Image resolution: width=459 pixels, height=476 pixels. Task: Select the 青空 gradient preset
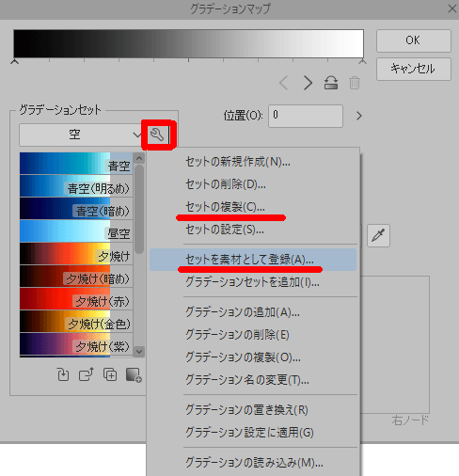click(76, 164)
